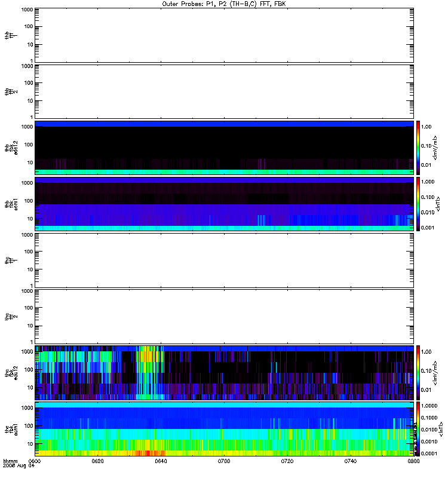Click the 0.10 value on thc edc12 color scale

tap(426, 370)
